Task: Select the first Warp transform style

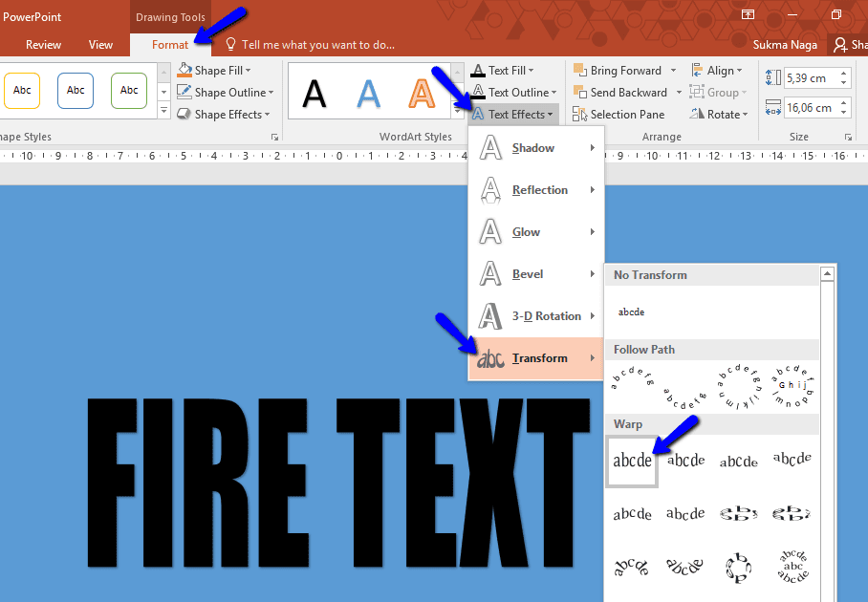Action: 631,460
